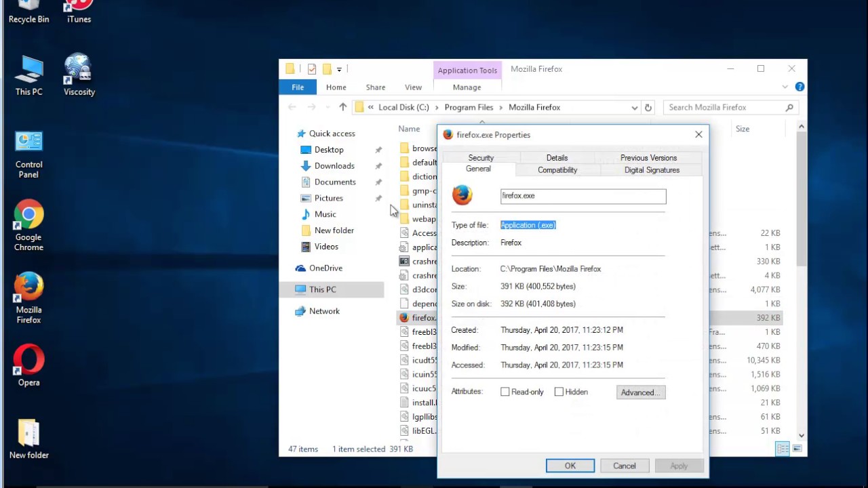The height and width of the screenshot is (488, 868).
Task: Close the firefox.exe Properties dialog
Action: pos(698,134)
